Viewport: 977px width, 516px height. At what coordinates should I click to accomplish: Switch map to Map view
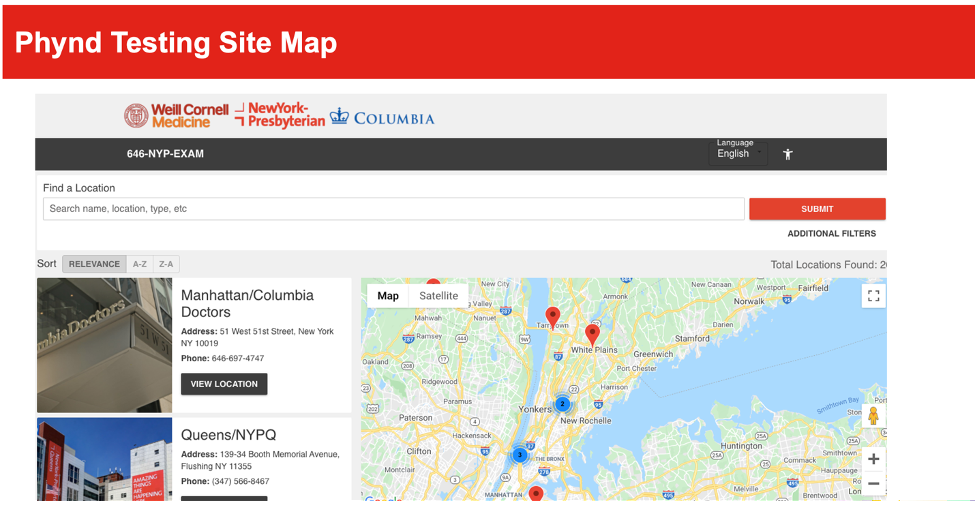pyautogui.click(x=388, y=296)
